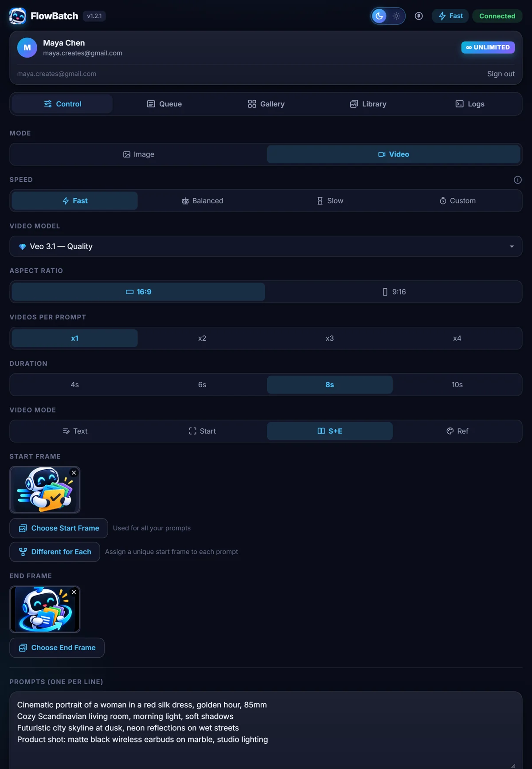
Task: Click the Video Model dropdown arrow
Action: [512, 247]
